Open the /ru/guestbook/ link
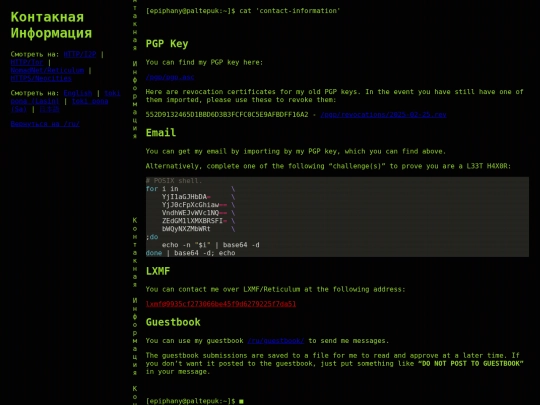This screenshot has width=540, height=405. 276,341
